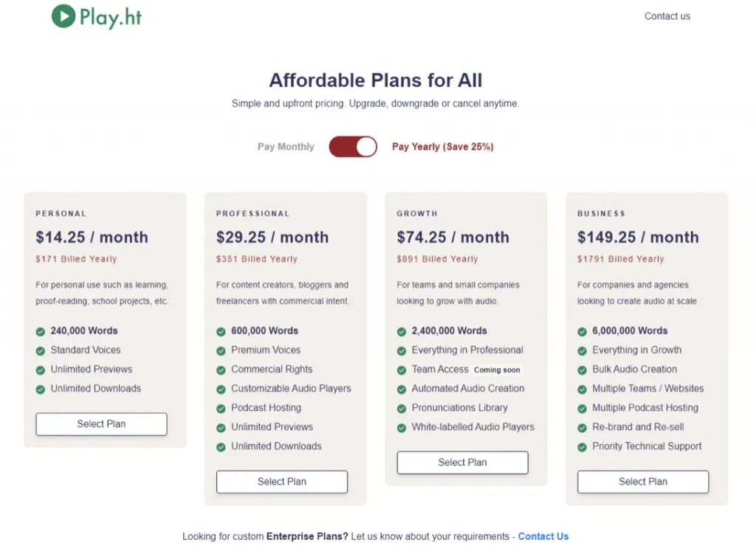Click checkmark icon beside 240,000 Words
Image resolution: width=756 pixels, height=551 pixels.
tap(40, 331)
